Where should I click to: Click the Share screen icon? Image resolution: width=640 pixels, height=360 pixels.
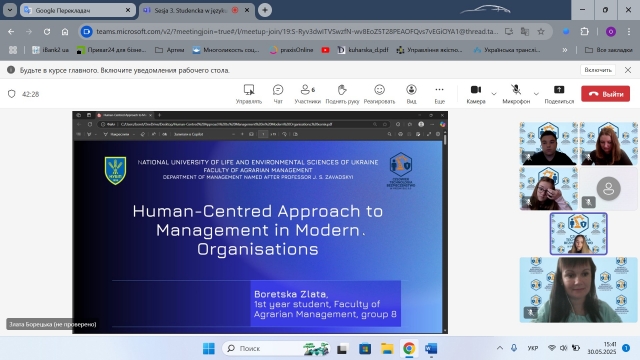coord(559,94)
